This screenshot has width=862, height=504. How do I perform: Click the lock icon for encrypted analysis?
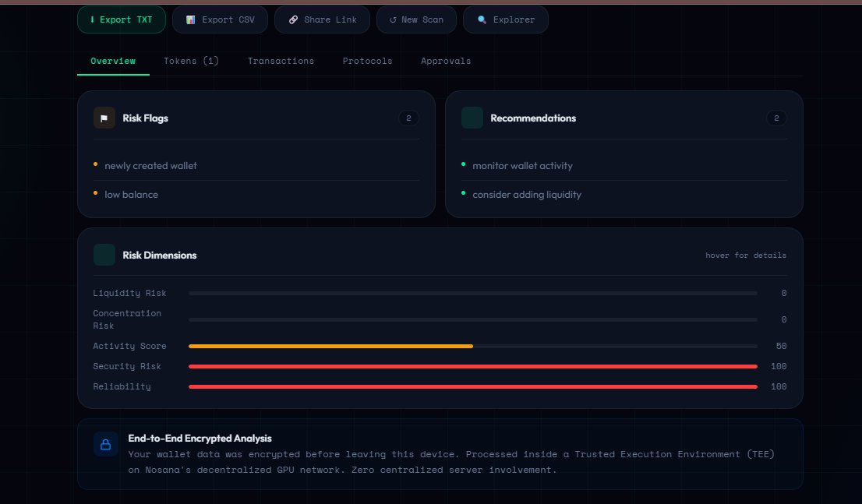(105, 444)
